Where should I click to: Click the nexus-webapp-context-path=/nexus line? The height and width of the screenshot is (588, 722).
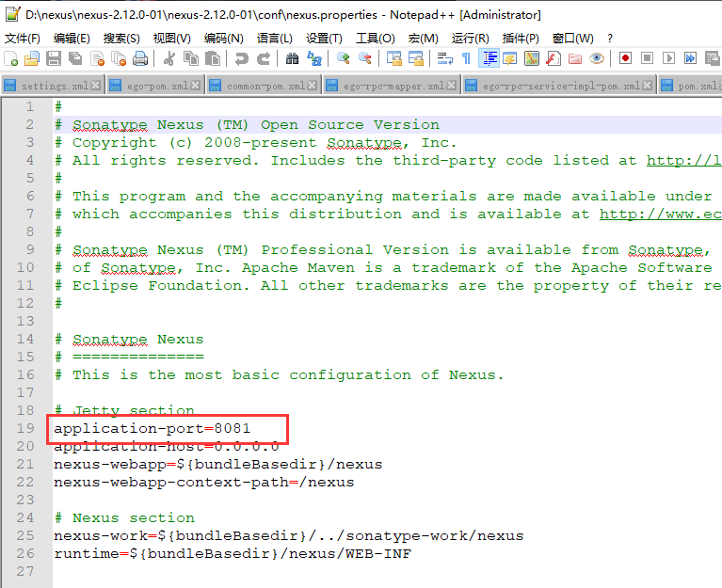204,483
